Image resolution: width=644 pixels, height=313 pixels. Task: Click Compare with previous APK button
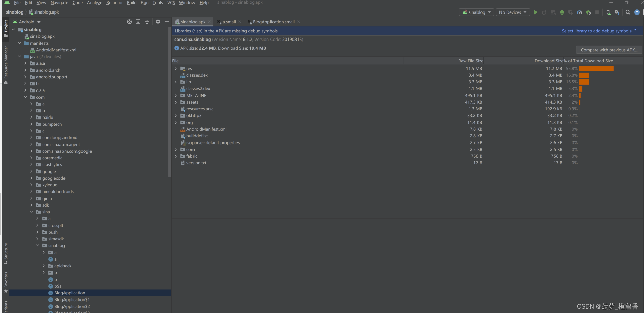[x=609, y=50]
